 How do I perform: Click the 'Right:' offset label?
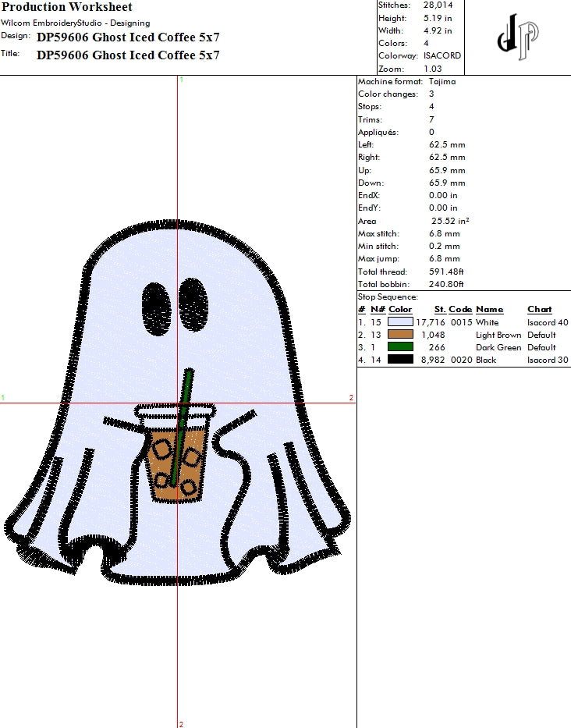coord(369,157)
